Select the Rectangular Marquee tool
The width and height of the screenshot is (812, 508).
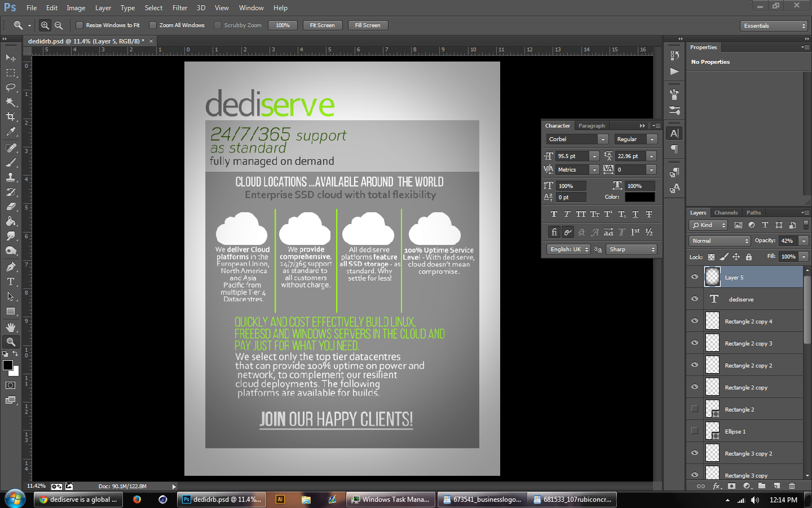pyautogui.click(x=11, y=73)
